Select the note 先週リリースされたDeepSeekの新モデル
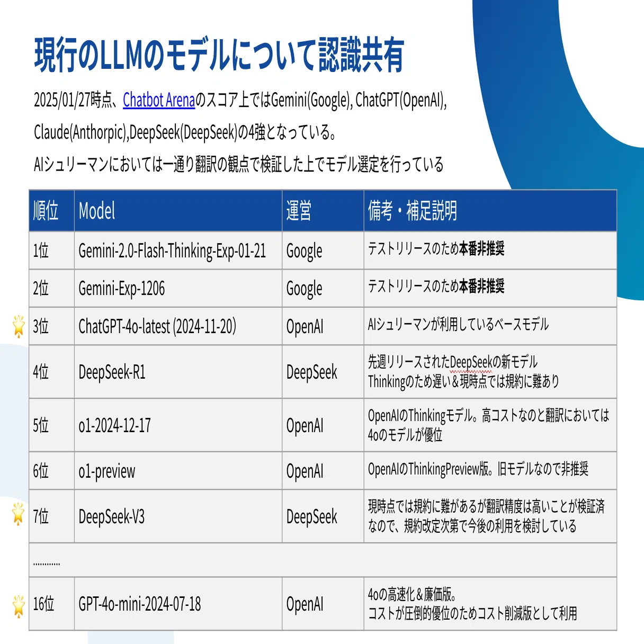 (x=453, y=362)
